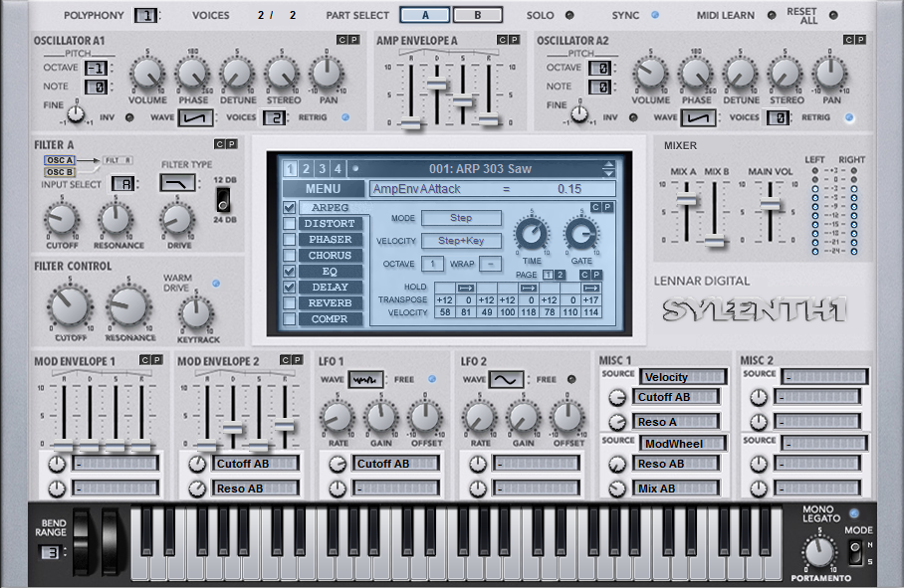This screenshot has width=904, height=588.
Task: Click Oscillator A1 Stereo knob
Action: (282, 74)
